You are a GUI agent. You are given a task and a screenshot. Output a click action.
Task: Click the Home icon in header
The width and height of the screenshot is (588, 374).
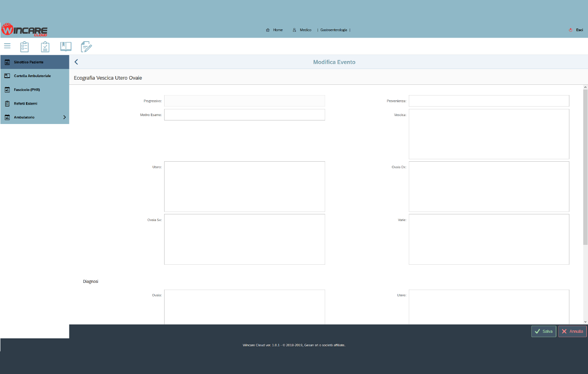(x=268, y=30)
